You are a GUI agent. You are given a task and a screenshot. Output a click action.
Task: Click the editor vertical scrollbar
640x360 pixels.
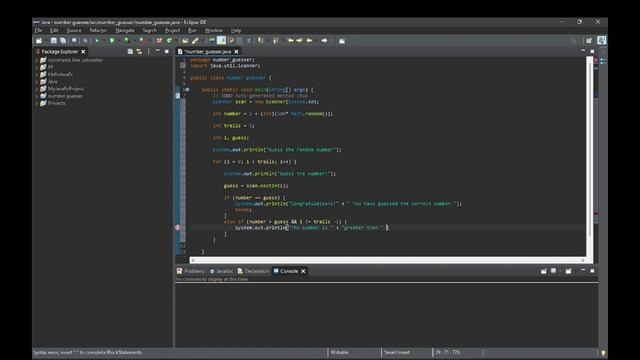[x=589, y=147]
